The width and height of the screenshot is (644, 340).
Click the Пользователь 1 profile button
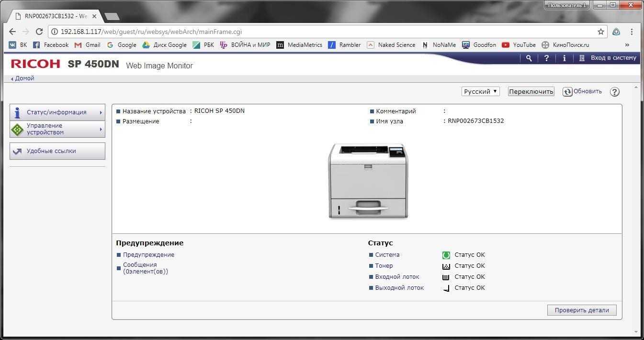(x=567, y=5)
